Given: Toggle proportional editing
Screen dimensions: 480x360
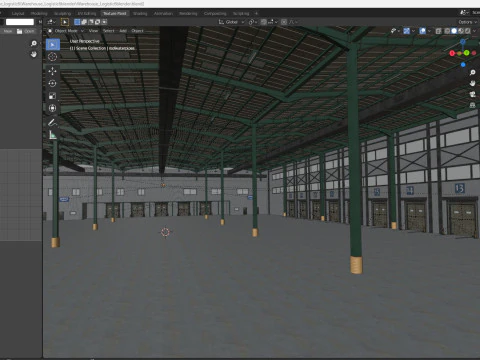Looking at the screenshot, I should click(284, 22).
